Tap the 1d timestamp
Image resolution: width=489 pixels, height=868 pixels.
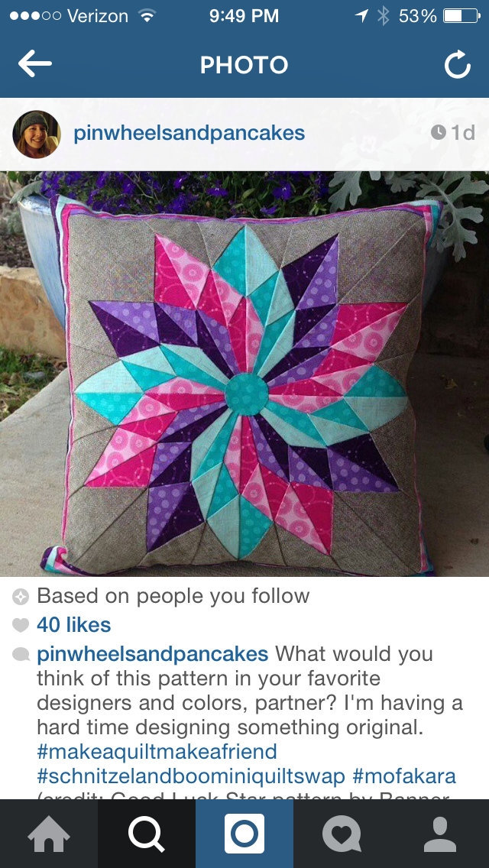click(x=453, y=133)
